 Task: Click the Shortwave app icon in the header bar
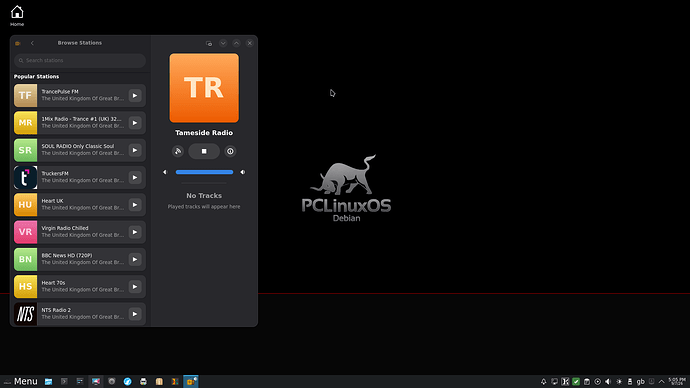18,43
